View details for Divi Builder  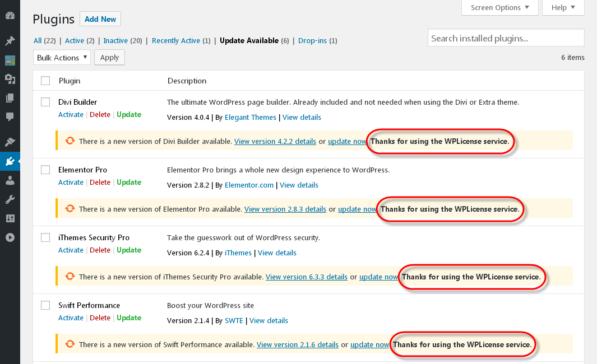tap(302, 117)
